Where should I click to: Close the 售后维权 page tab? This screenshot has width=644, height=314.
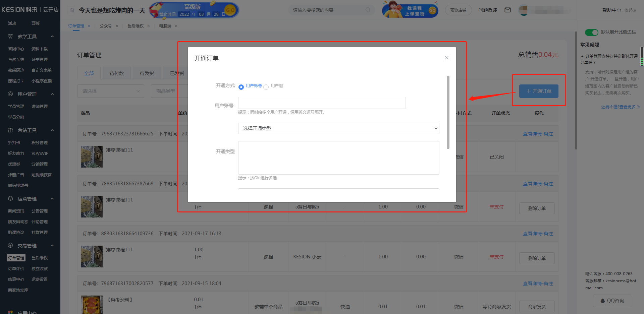tap(149, 26)
